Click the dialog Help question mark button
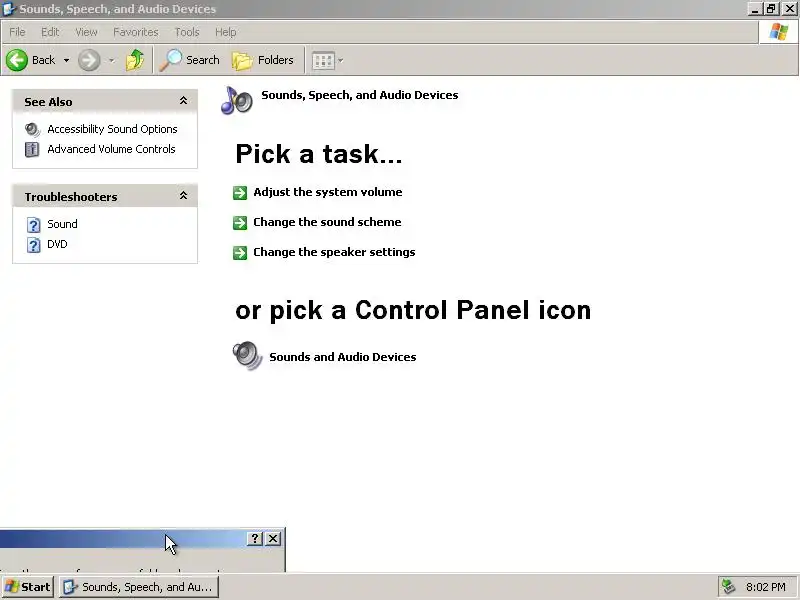The height and width of the screenshot is (600, 800). click(x=255, y=538)
